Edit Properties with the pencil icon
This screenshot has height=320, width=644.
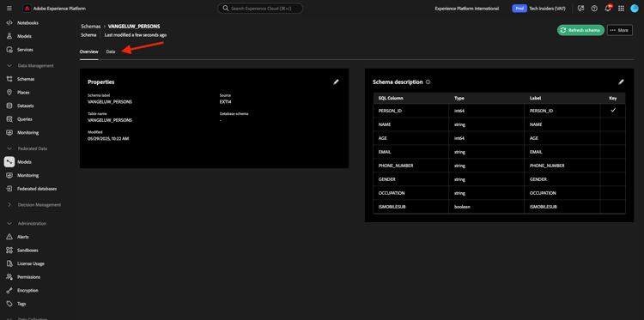click(336, 82)
